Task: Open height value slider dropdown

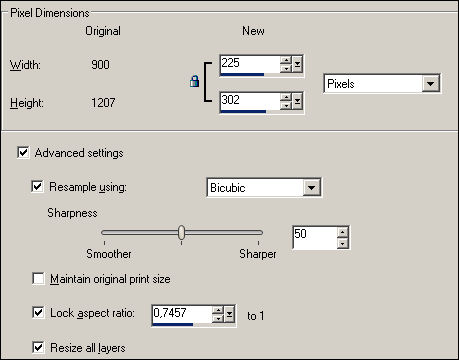Action: tap(297, 101)
